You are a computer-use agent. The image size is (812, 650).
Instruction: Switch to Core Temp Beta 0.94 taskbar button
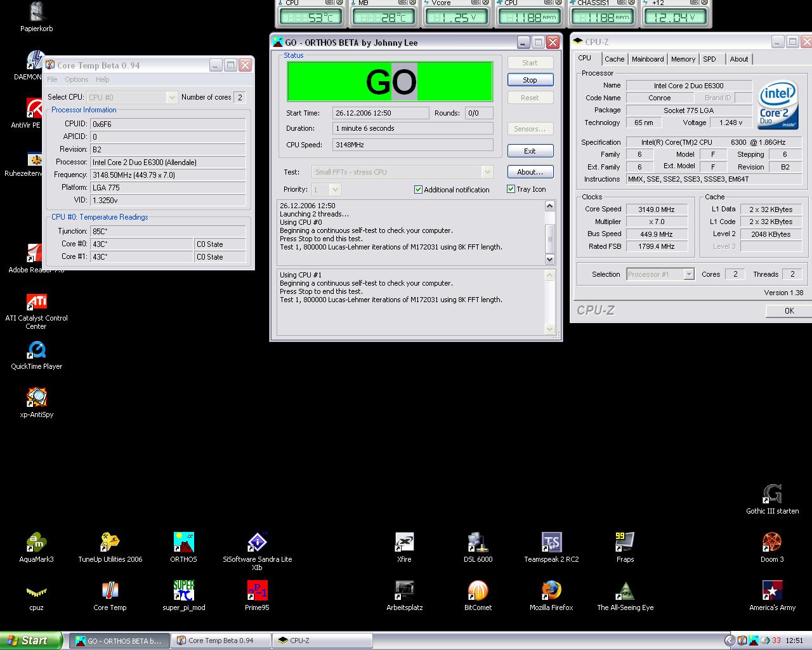click(221, 640)
